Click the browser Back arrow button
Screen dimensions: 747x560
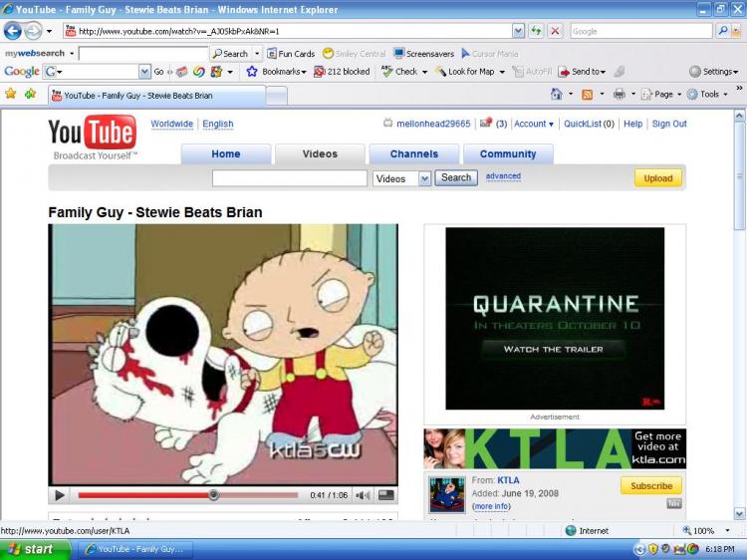point(13,32)
